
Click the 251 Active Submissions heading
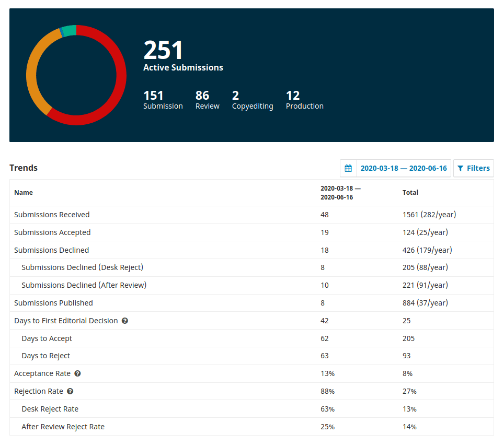(x=183, y=56)
